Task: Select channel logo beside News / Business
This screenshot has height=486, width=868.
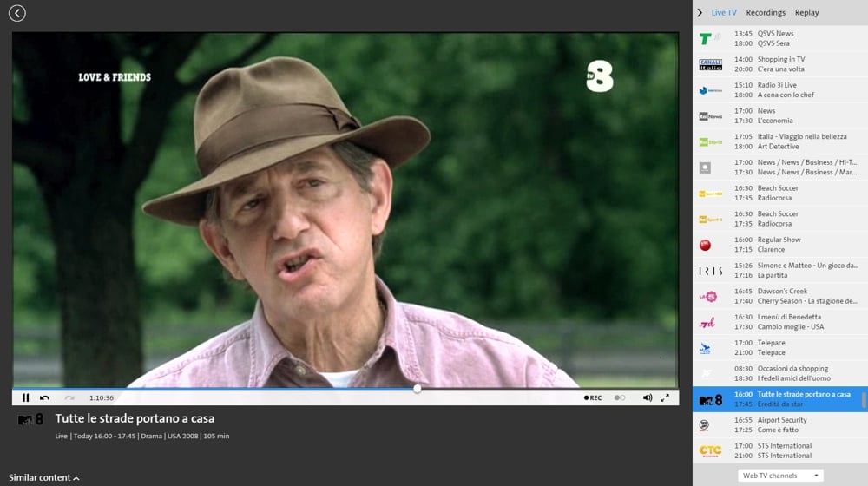Action: coord(705,167)
